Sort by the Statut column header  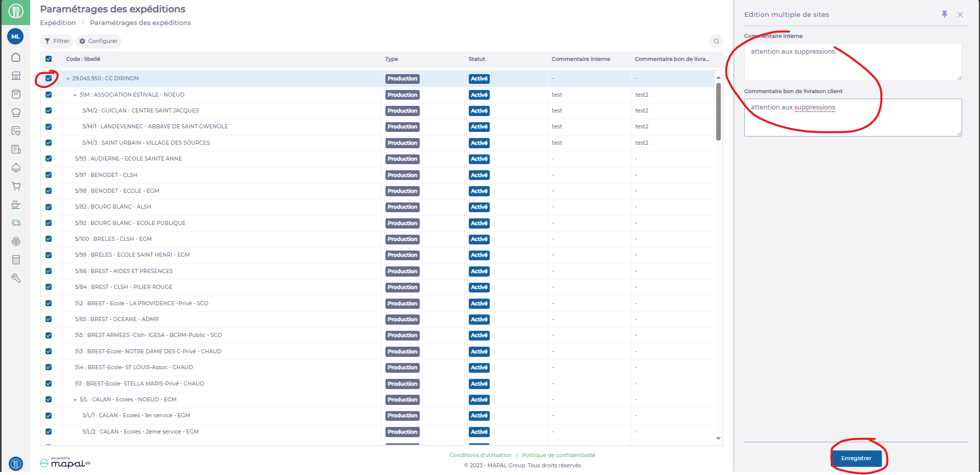click(x=477, y=59)
